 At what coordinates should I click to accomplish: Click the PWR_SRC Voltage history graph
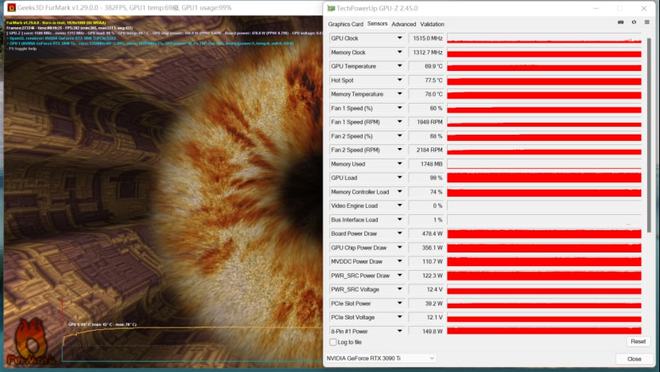point(544,289)
